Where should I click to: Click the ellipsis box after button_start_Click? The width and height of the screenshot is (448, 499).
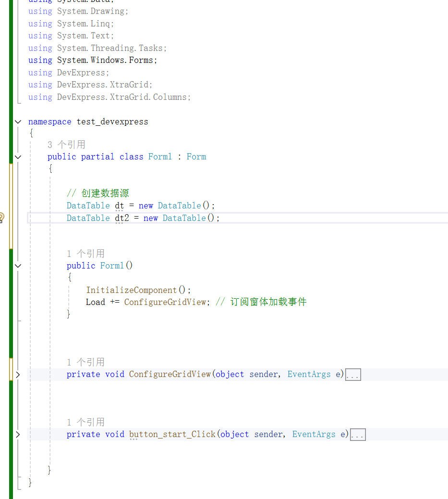(x=358, y=435)
